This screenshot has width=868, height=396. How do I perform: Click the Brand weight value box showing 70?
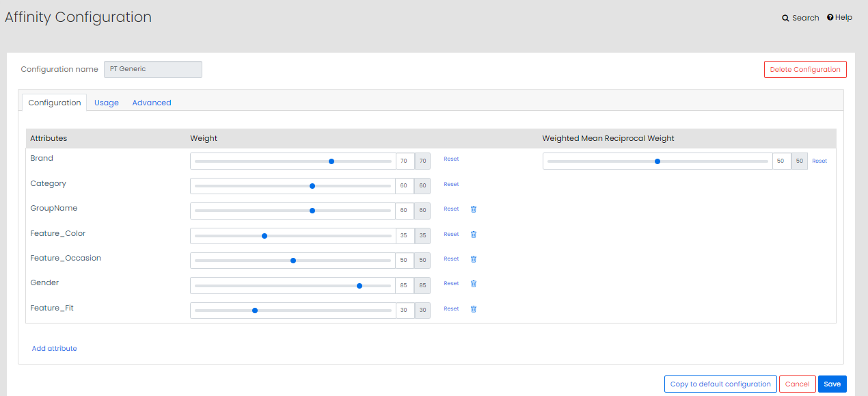tap(405, 161)
